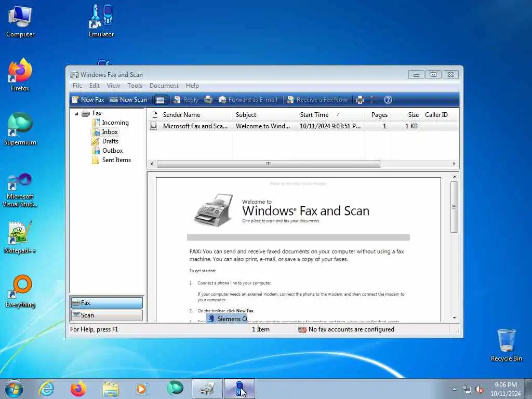Viewport: 532px width, 399px height.
Task: Click the preview pane vertical scrollbar thumb
Action: [454, 207]
